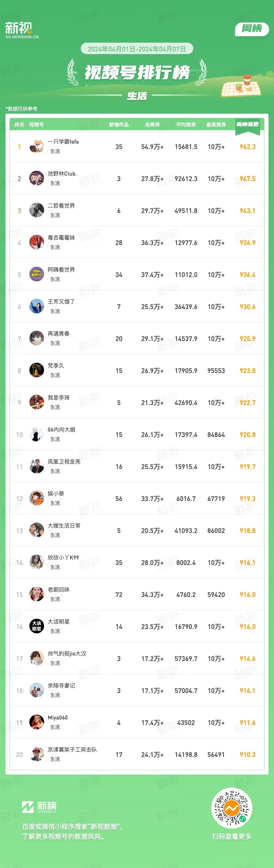Select the 周榜 weekly ranking badge
The height and width of the screenshot is (868, 274).
(x=252, y=29)
